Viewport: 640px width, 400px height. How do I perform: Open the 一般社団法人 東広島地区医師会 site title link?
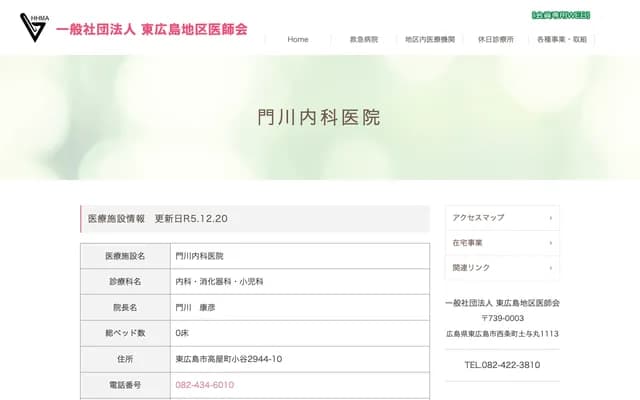coord(151,29)
